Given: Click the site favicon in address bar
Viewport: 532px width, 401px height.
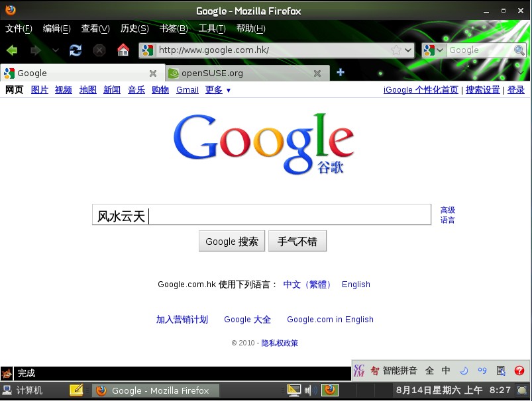Looking at the screenshot, I should (x=148, y=50).
